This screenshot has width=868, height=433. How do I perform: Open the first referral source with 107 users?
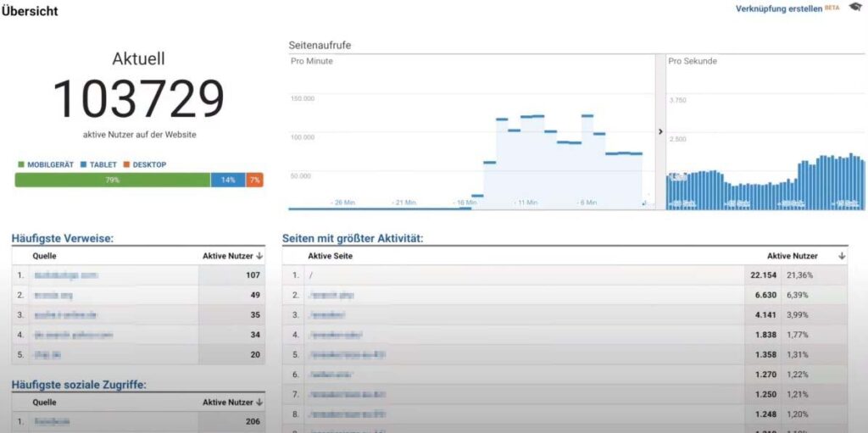click(66, 275)
